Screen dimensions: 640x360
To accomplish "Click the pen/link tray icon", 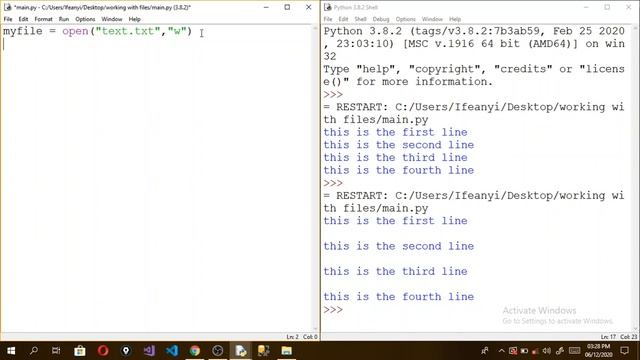I will pyautogui.click(x=560, y=351).
